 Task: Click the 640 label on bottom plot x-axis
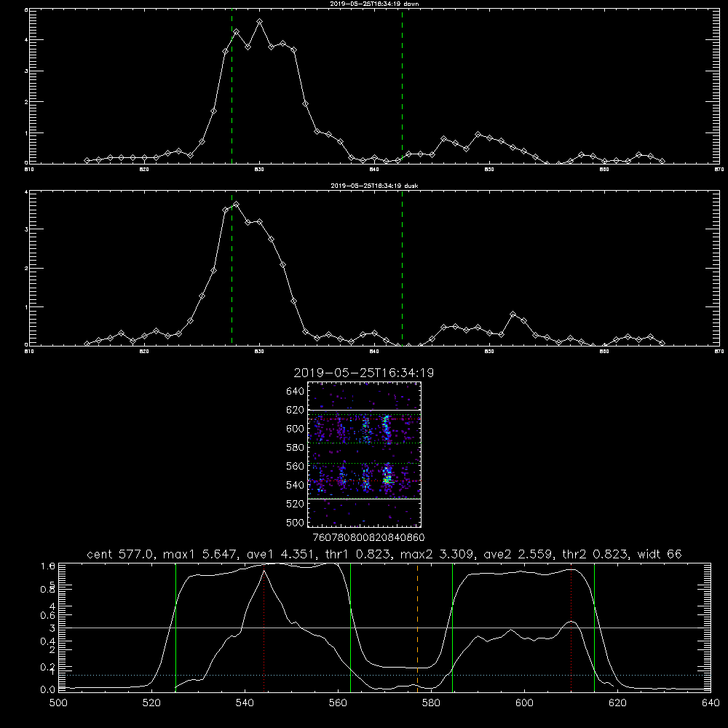tap(711, 703)
